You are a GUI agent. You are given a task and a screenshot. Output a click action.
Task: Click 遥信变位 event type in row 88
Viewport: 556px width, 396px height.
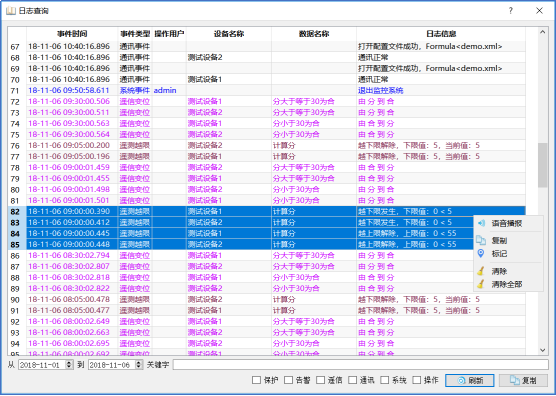tap(134, 277)
